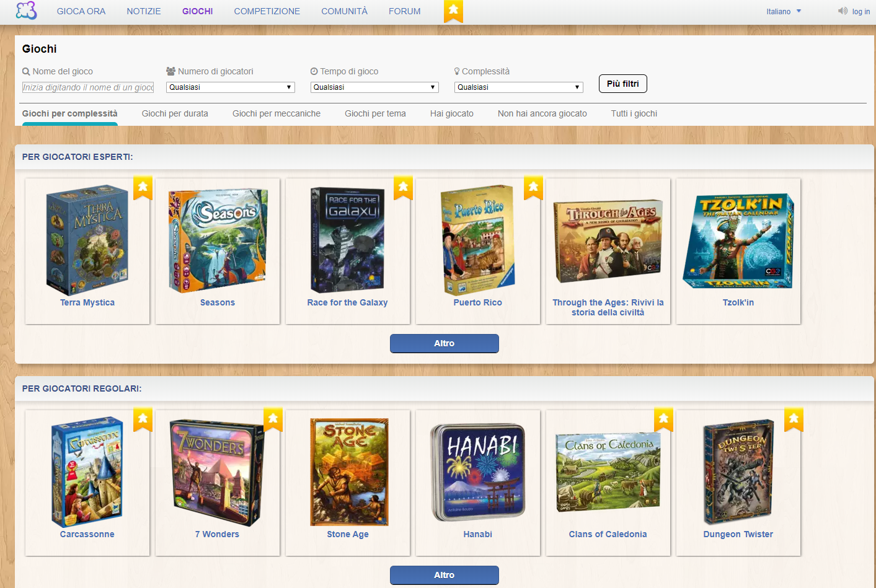Open the Tempo di gioco dropdown
This screenshot has width=876, height=588.
tap(374, 87)
